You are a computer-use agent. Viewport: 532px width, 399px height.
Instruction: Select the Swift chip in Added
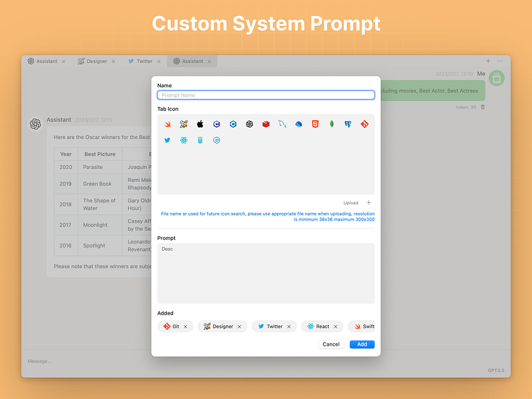[362, 327]
